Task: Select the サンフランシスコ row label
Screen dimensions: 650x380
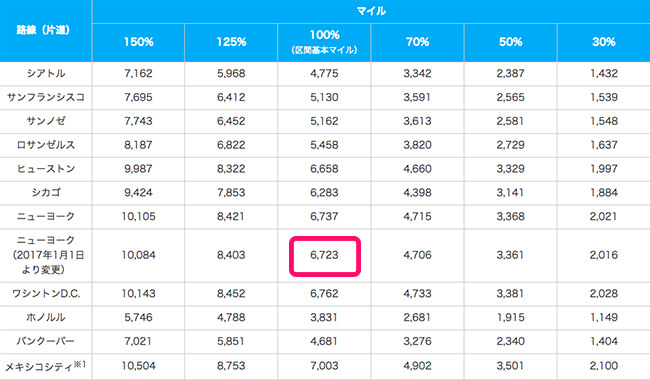Action: (x=46, y=97)
